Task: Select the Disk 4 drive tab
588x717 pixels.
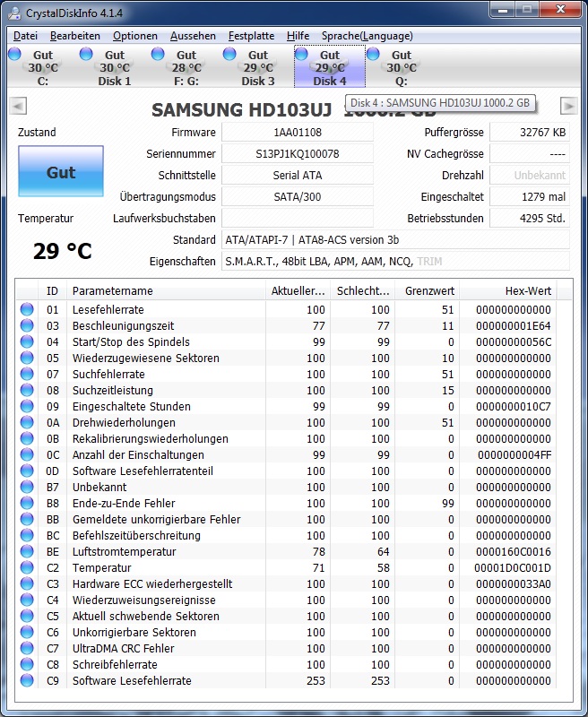Action: pyautogui.click(x=330, y=66)
